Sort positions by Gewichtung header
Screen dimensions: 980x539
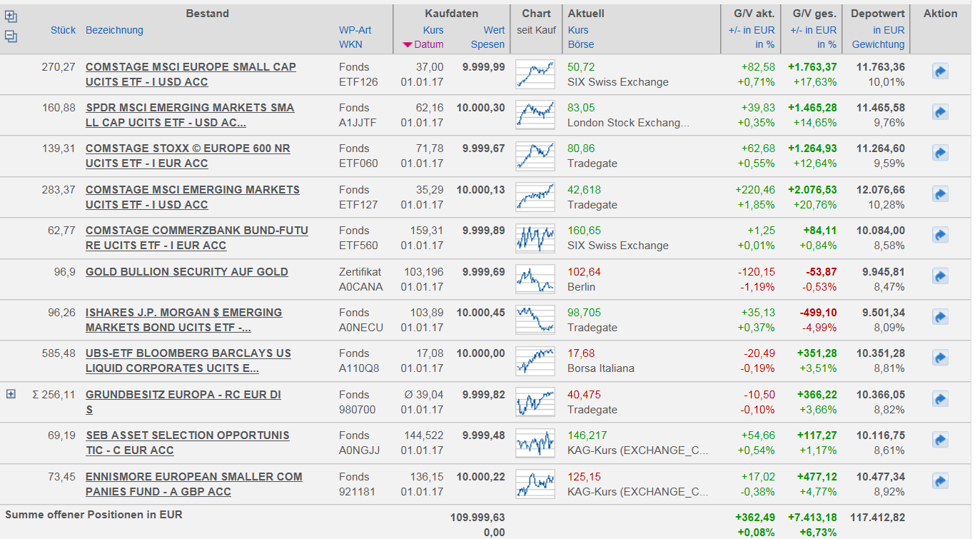(x=878, y=44)
